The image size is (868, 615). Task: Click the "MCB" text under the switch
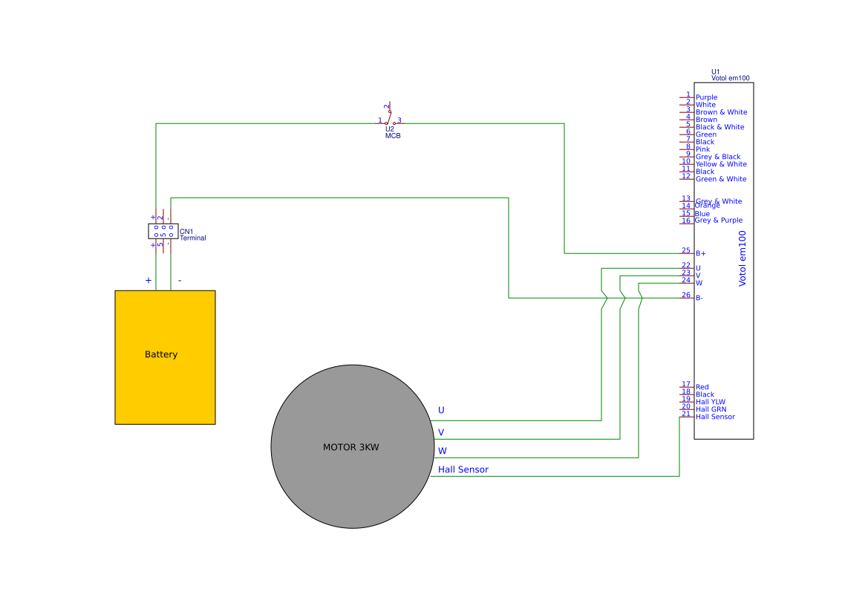click(x=393, y=136)
